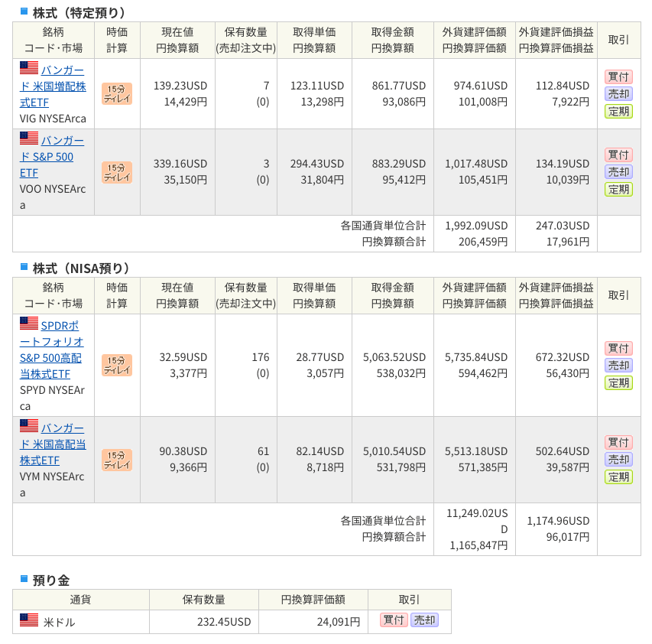
Task: Click the US flag icon beside VYM fund name
Action: pos(29,425)
